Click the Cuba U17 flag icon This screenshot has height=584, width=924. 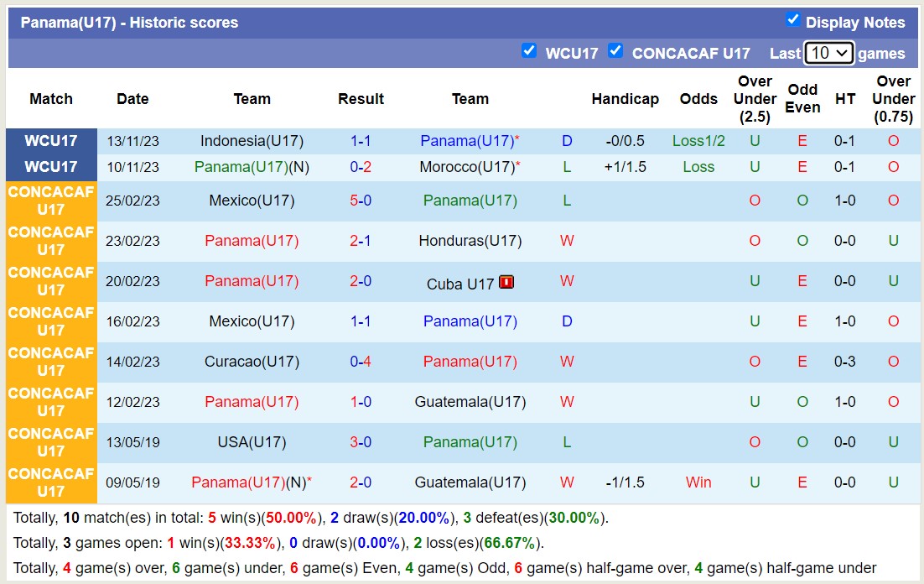click(x=505, y=281)
